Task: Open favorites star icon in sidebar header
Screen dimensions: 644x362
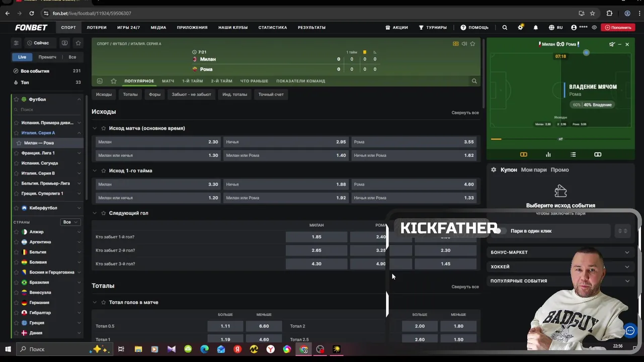Action: coord(78,43)
